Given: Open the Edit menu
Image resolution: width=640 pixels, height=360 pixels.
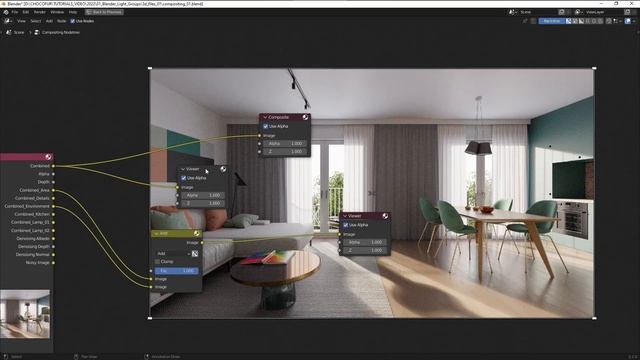Looking at the screenshot, I should point(26,12).
